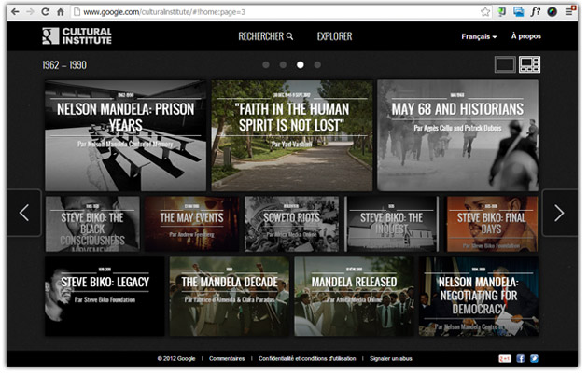This screenshot has height=374, width=588.
Task: Select the first page indicator dot
Action: click(266, 65)
